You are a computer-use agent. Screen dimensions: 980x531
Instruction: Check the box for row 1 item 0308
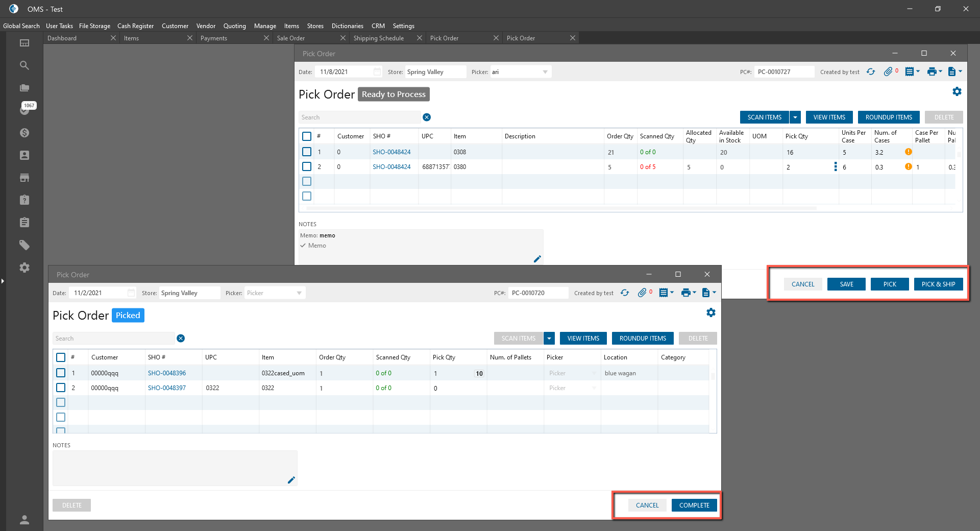(307, 152)
